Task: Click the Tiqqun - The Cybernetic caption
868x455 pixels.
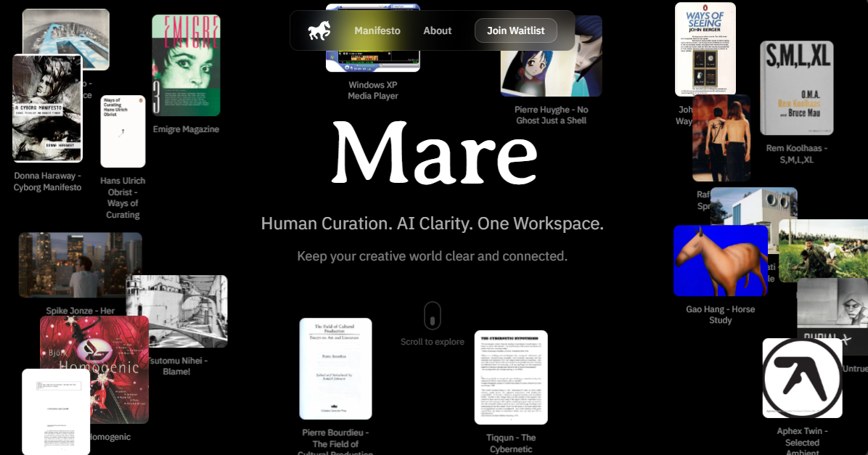Action: point(511,443)
